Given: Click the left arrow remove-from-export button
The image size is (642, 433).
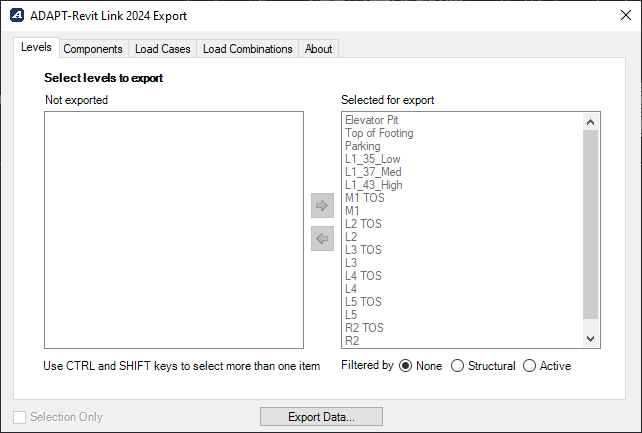Looking at the screenshot, I should click(322, 239).
